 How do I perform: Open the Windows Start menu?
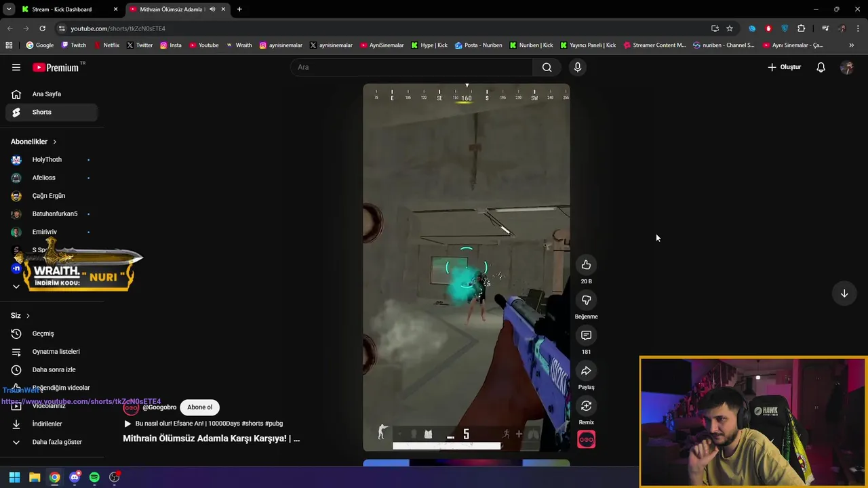(14, 477)
